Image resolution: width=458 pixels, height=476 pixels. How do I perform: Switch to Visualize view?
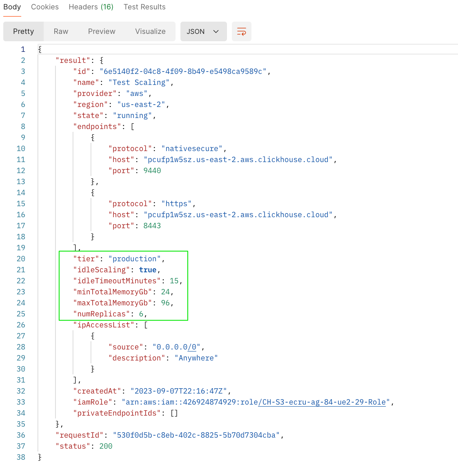tap(150, 31)
